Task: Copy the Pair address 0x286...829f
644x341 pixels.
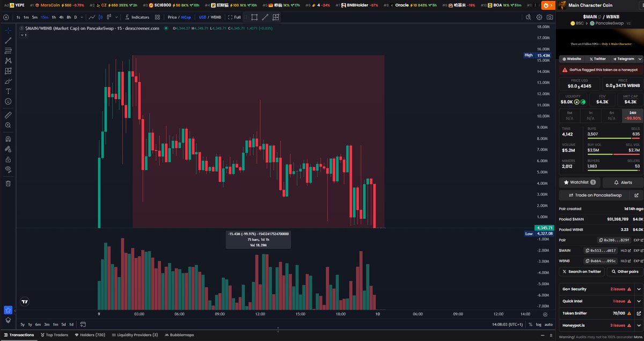Action: (x=614, y=240)
